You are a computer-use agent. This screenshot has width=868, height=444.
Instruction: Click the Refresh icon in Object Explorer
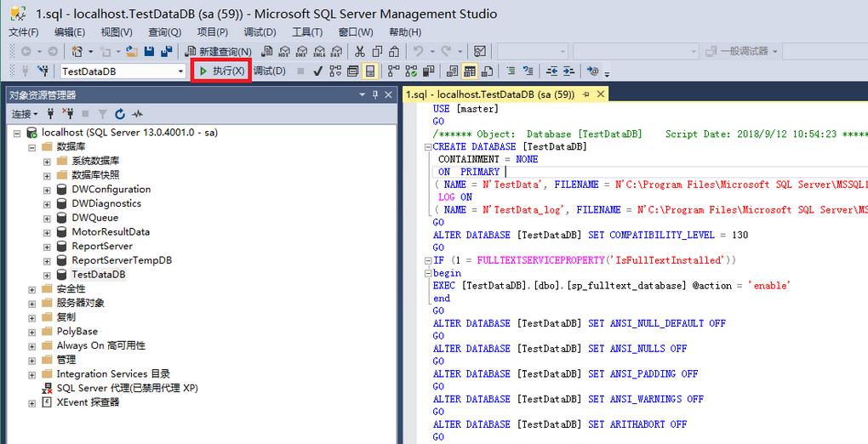tap(120, 114)
